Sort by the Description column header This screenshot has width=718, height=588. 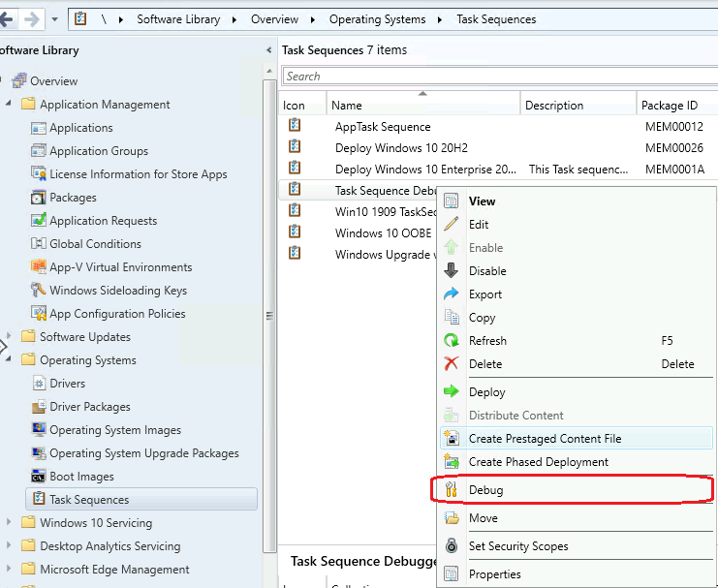click(x=578, y=105)
